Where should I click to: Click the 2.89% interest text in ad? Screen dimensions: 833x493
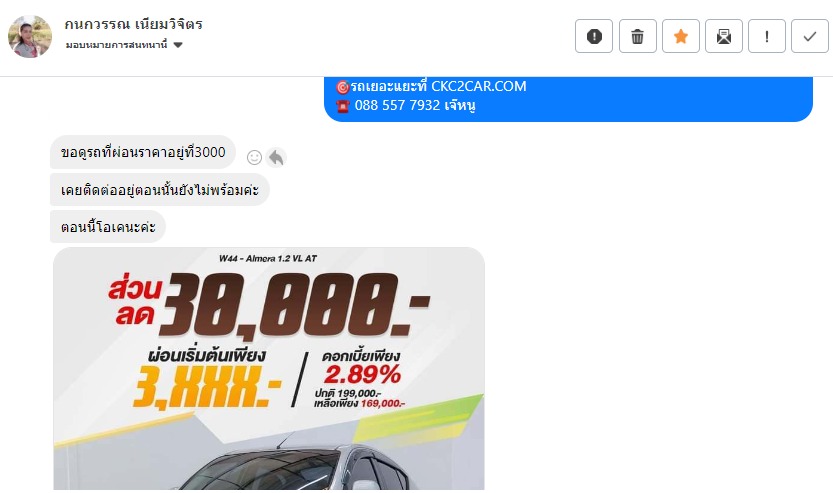tap(362, 375)
